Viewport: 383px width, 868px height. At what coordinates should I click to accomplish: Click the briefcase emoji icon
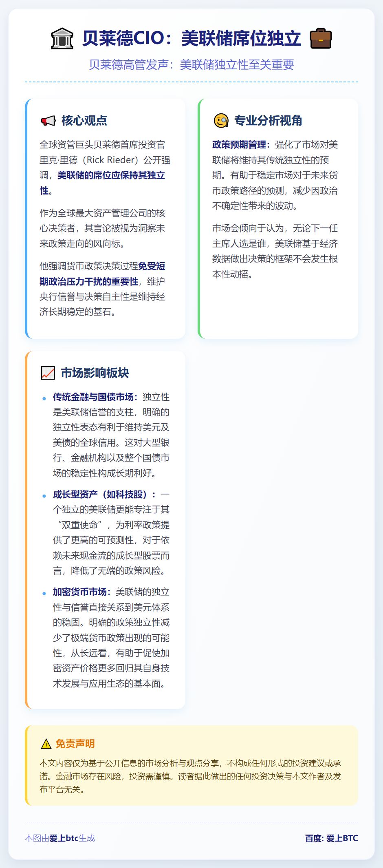(321, 39)
